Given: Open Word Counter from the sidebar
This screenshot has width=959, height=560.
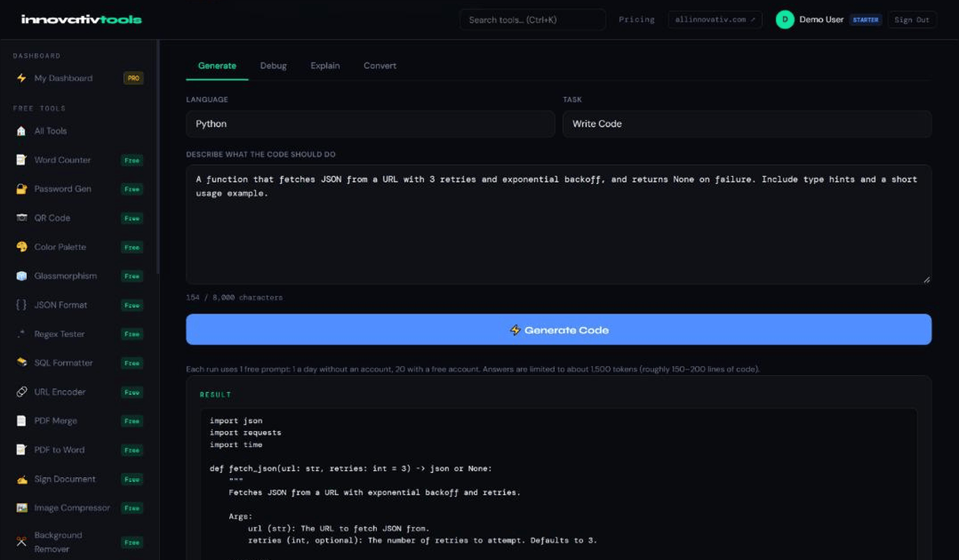Looking at the screenshot, I should (x=62, y=160).
